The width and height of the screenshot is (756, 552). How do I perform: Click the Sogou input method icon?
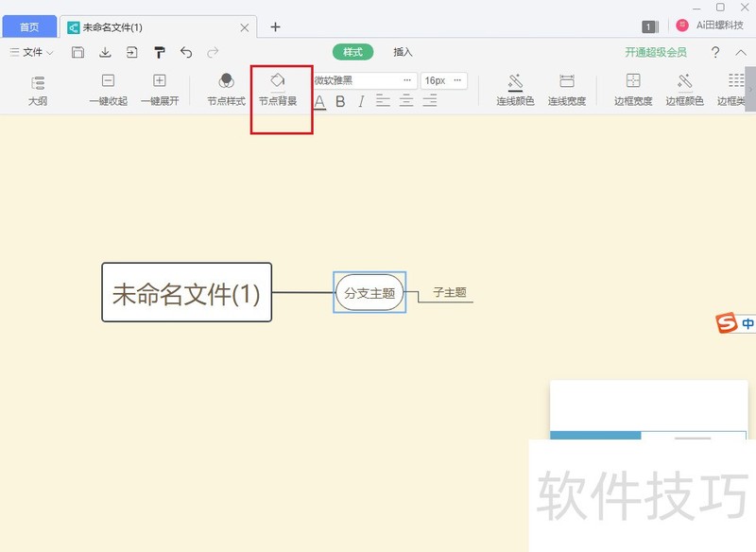[x=727, y=322]
